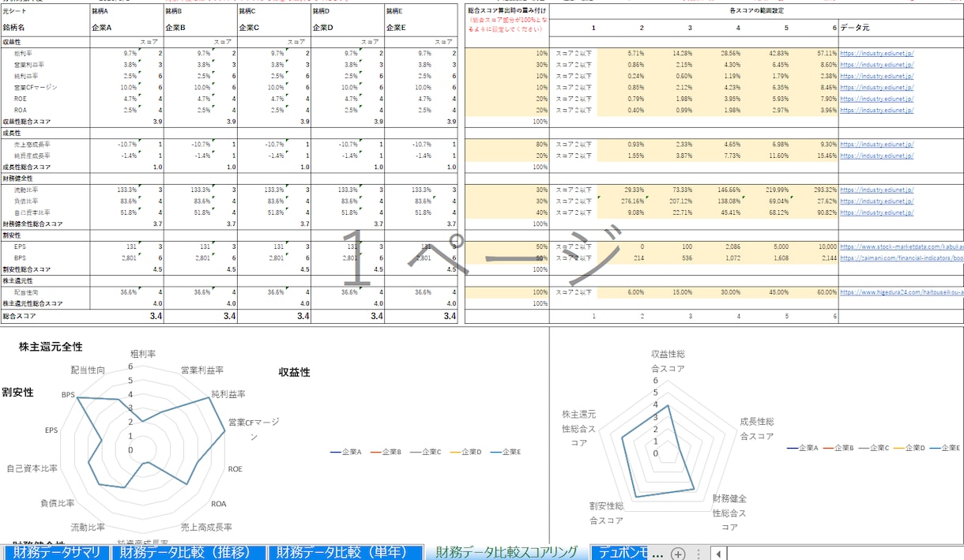The width and height of the screenshot is (964, 560).
Task: Open the EPS stock-marketdata.com link
Action: (901, 246)
